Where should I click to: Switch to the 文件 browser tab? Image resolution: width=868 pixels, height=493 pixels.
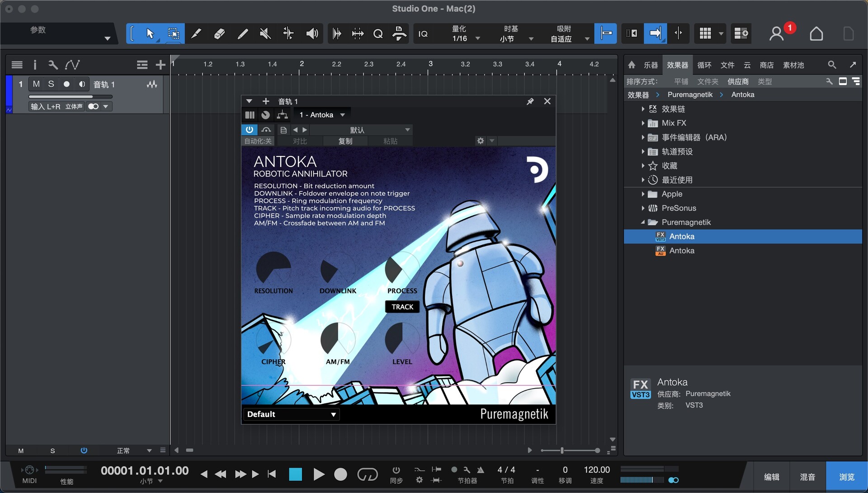pyautogui.click(x=727, y=65)
